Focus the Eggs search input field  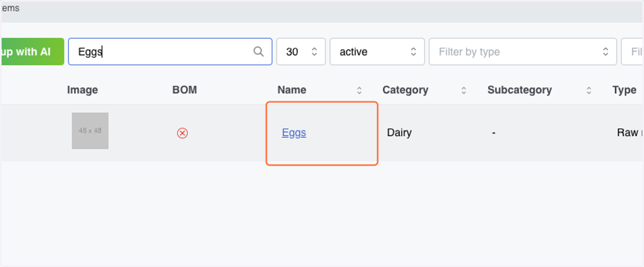(x=170, y=51)
